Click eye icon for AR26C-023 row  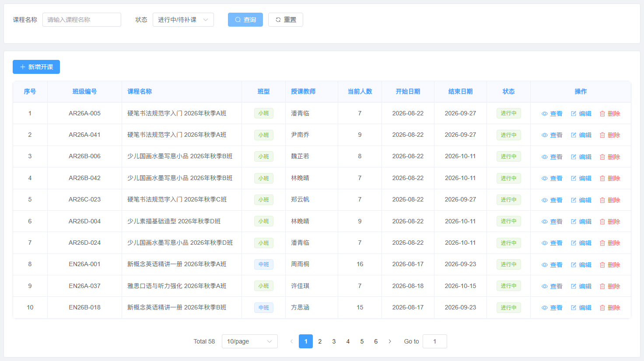pos(545,200)
